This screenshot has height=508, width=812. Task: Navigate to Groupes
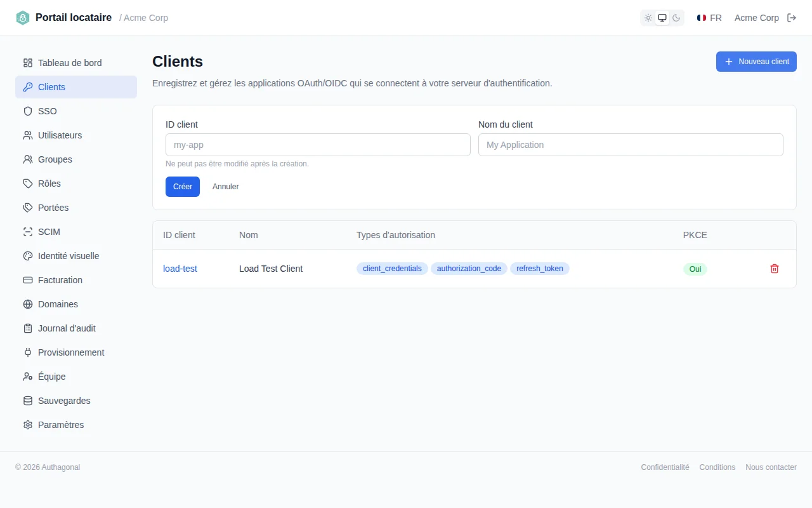76,159
